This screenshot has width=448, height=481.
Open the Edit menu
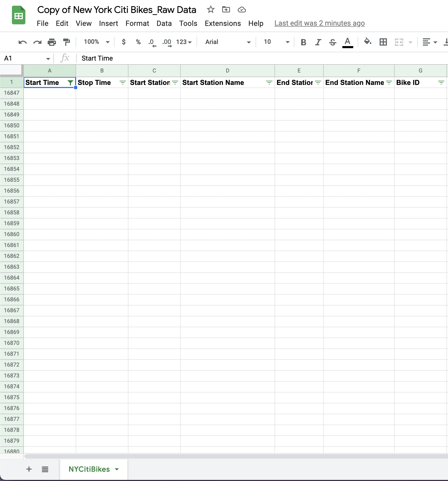tap(62, 23)
